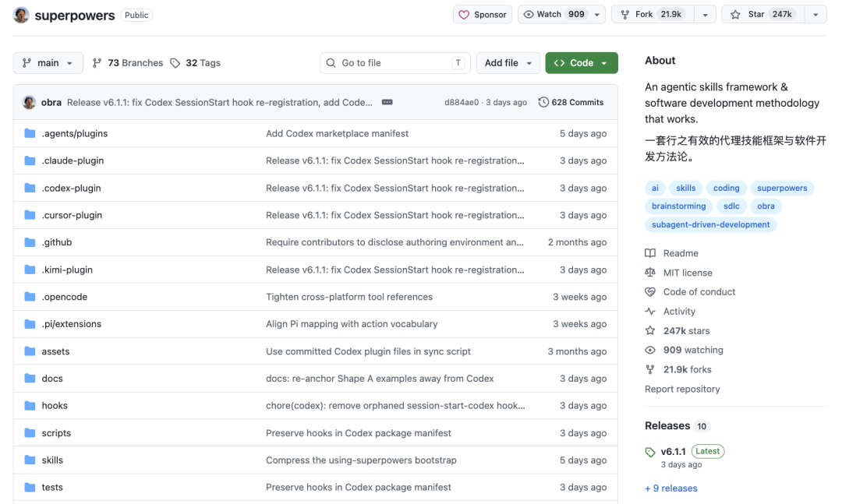Click the tag icon beside 32 Tags
Viewport: 842px width, 504px height.
pyautogui.click(x=175, y=63)
